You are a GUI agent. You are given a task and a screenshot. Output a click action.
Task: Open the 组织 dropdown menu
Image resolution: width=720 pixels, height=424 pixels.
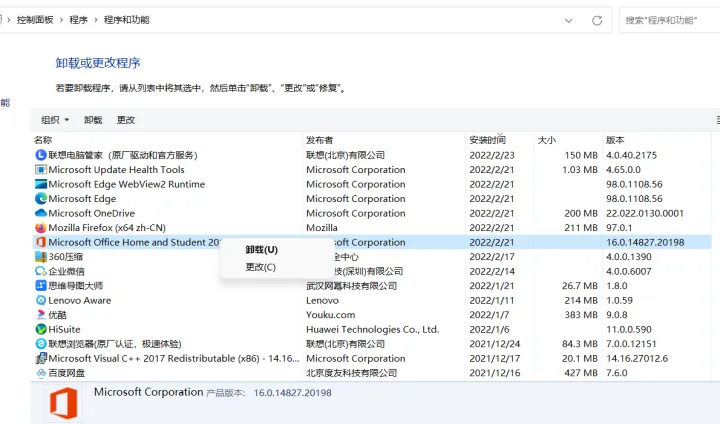55,120
